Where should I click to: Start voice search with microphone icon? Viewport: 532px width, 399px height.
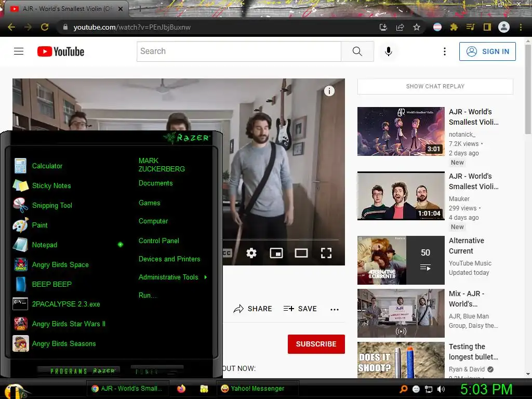pos(389,51)
